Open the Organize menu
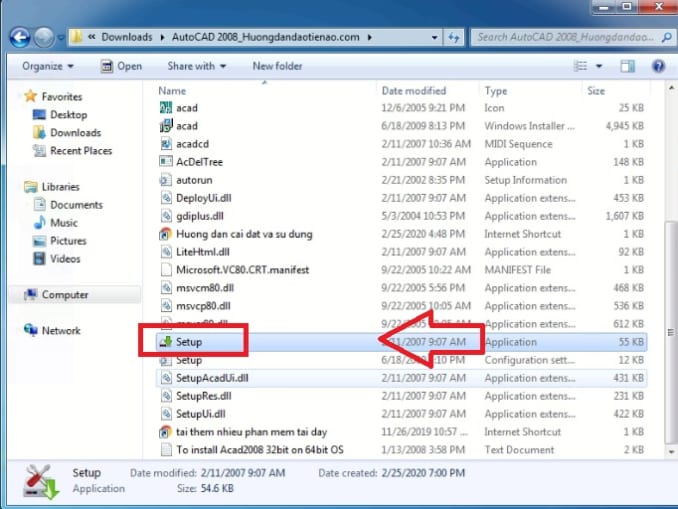678x509 pixels. (x=48, y=66)
